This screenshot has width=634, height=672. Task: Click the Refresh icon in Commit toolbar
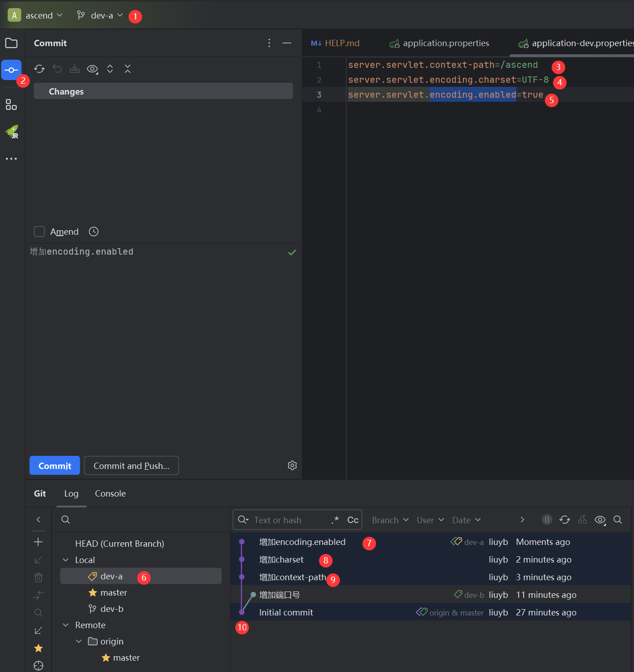coord(39,69)
